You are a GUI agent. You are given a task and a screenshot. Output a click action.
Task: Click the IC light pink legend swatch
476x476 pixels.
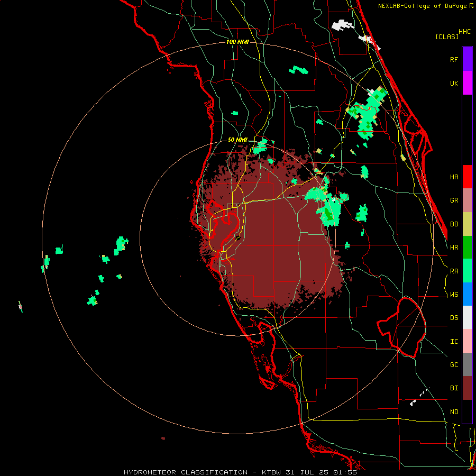coord(467,341)
